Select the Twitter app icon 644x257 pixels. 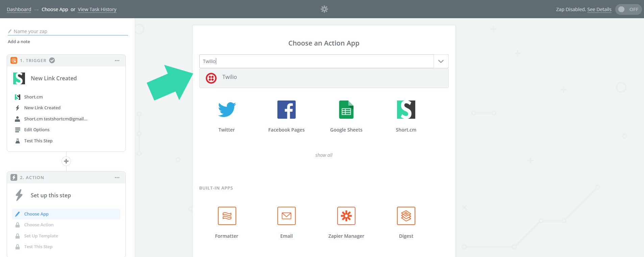[x=226, y=110]
